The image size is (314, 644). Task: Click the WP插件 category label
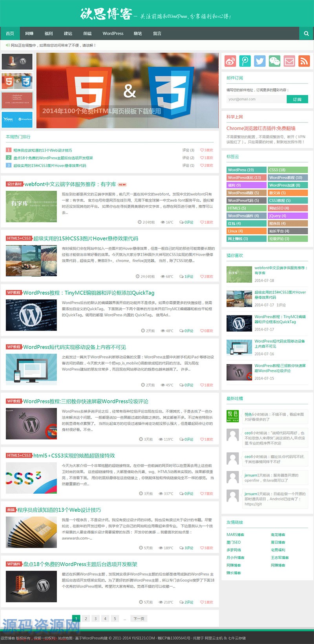pos(14,564)
